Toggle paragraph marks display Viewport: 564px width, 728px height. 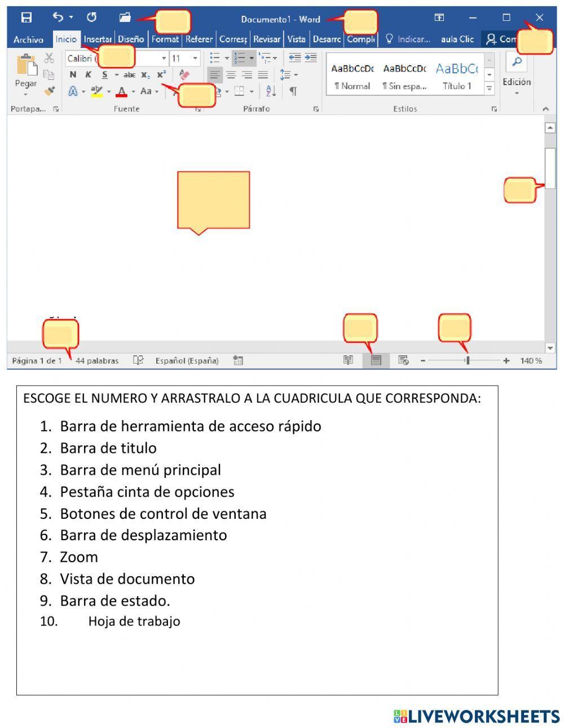coord(293,91)
